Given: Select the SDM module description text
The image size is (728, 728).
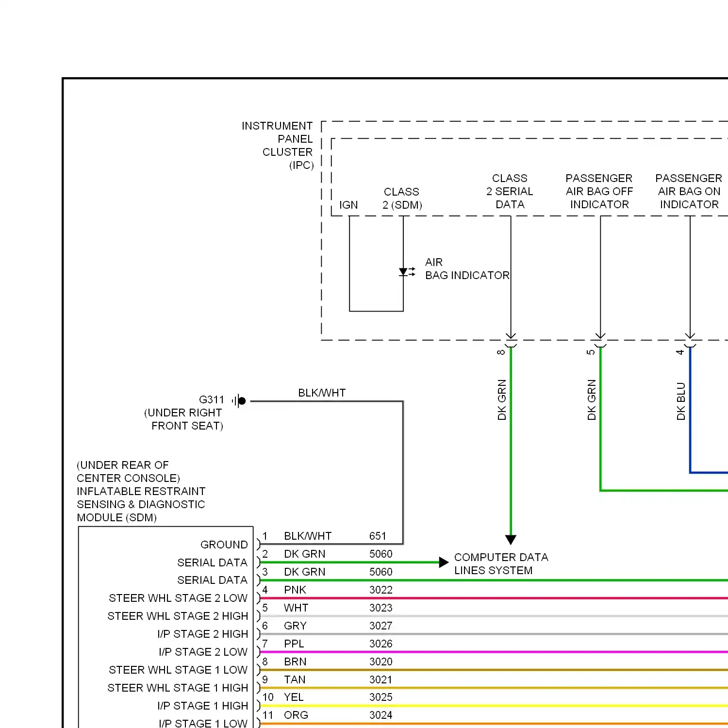Looking at the screenshot, I should tap(141, 491).
